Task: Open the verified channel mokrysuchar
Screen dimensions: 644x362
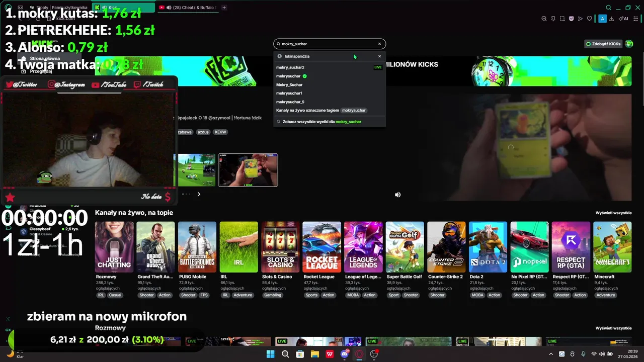Action: [329, 76]
